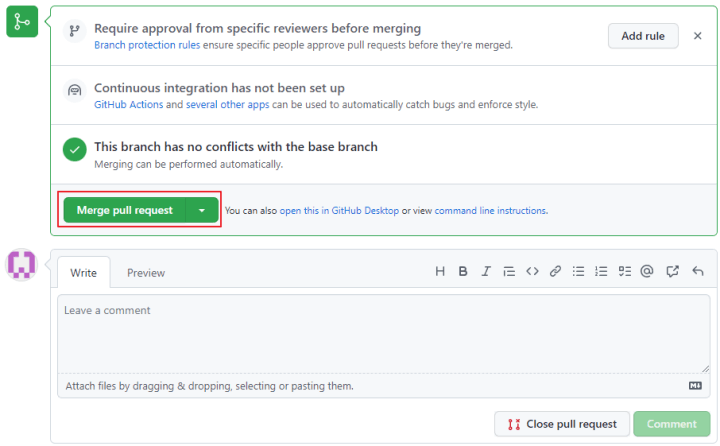Click Merge pull request button
The height and width of the screenshot is (446, 720).
coord(124,210)
